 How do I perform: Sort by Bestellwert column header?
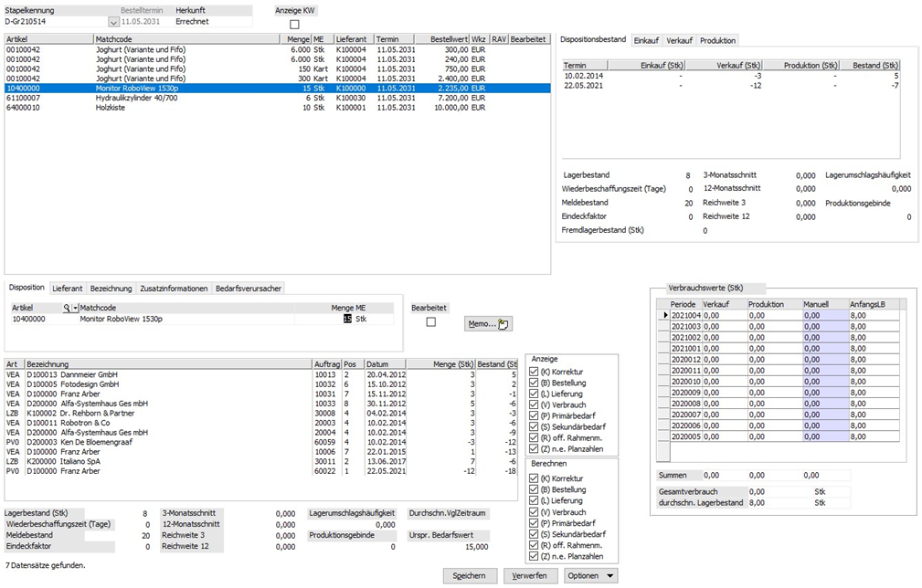point(449,40)
